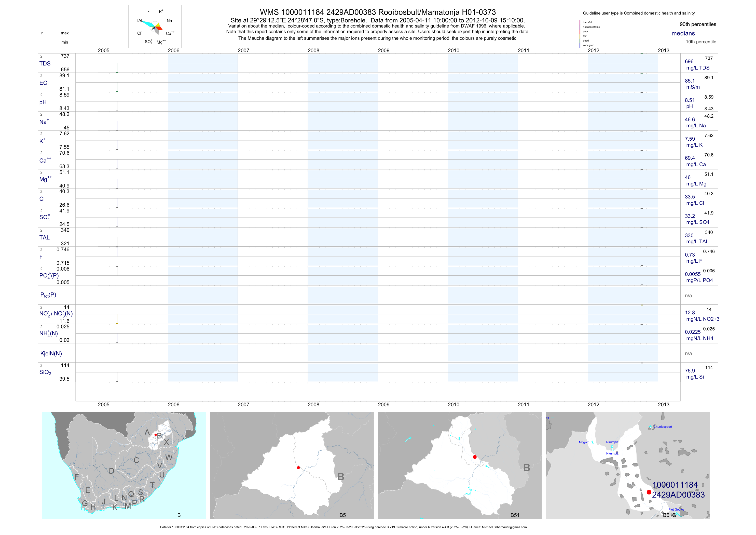Click the Chuniespoort label on the map

click(x=663, y=427)
